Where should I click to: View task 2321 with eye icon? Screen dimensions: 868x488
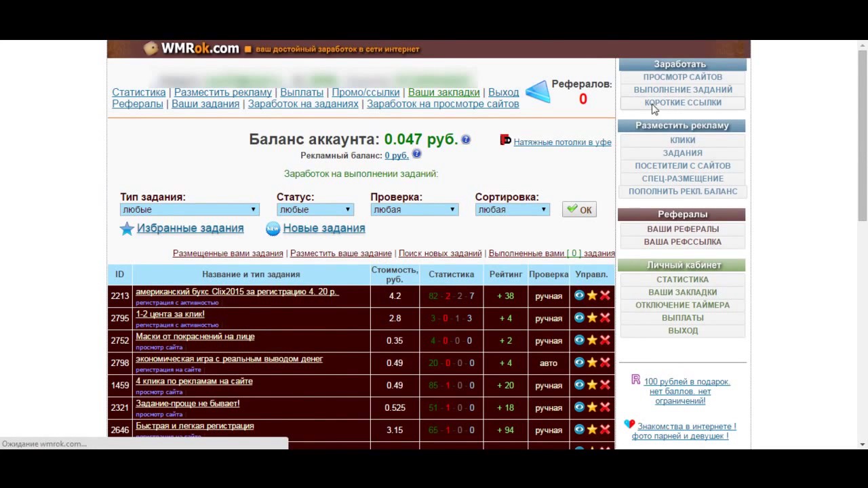point(579,407)
